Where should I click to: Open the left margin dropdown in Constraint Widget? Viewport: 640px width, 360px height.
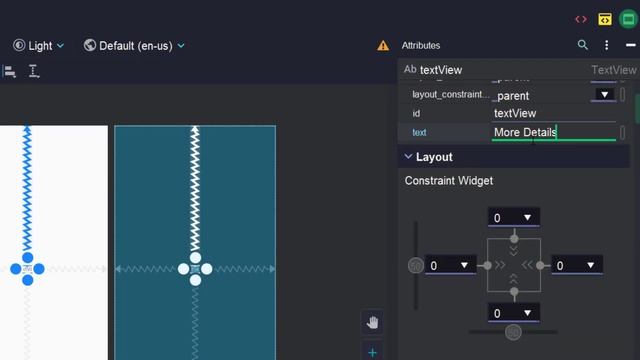pos(464,265)
